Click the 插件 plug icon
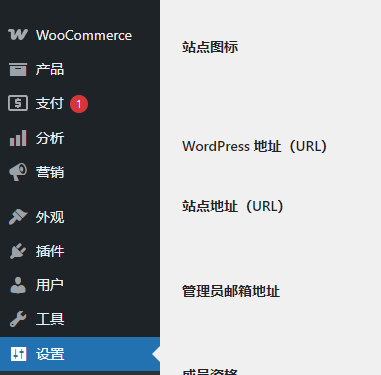381x375 pixels. pos(18,251)
